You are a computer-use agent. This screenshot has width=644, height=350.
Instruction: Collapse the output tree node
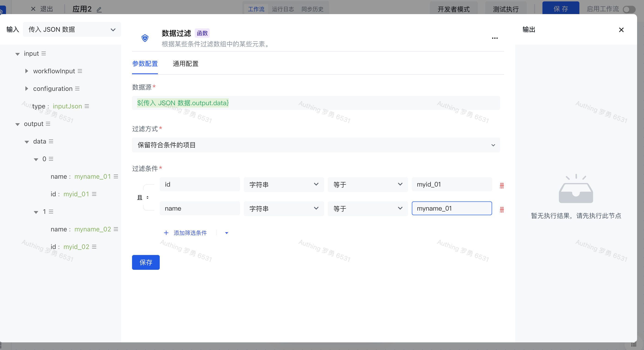pos(18,124)
